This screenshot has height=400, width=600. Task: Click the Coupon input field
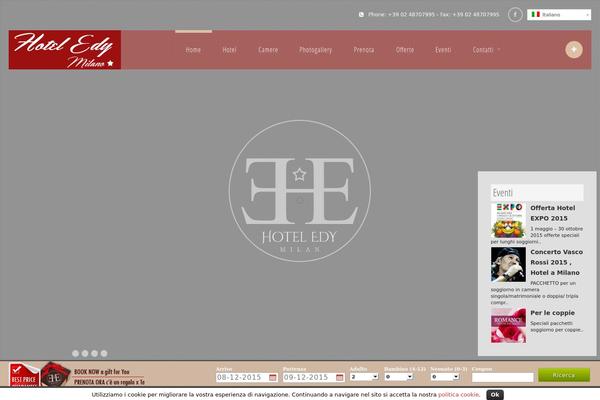pyautogui.click(x=502, y=377)
